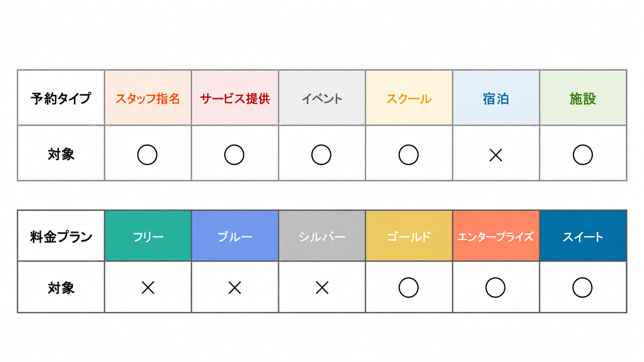Select the 宿泊 header cell
This screenshot has height=362, width=644.
(x=496, y=98)
